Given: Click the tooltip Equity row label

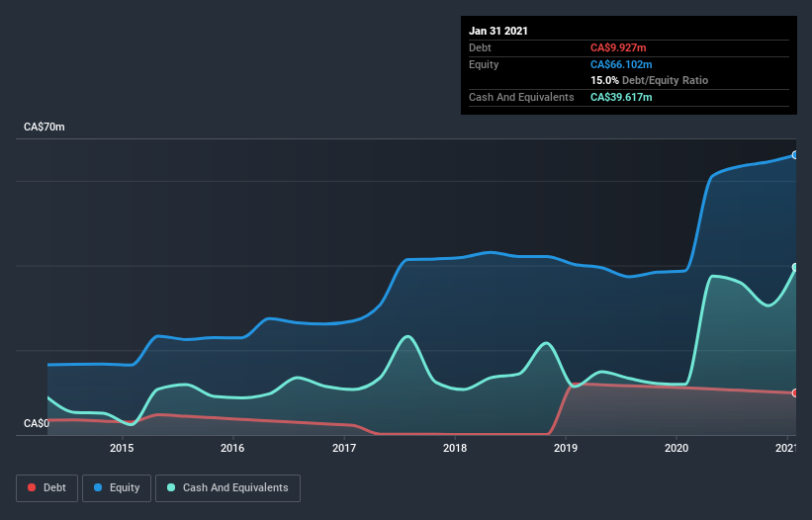Looking at the screenshot, I should click(x=484, y=64).
